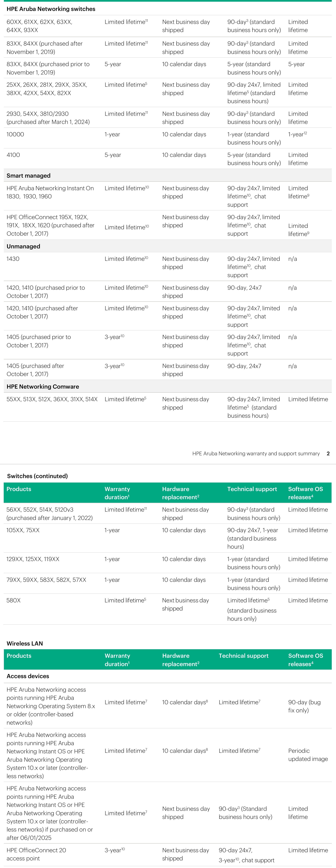This screenshot has width=336, height=868.
Task: Click the 'HPE Aruba Networking switches' section heading
Action: (51, 9)
